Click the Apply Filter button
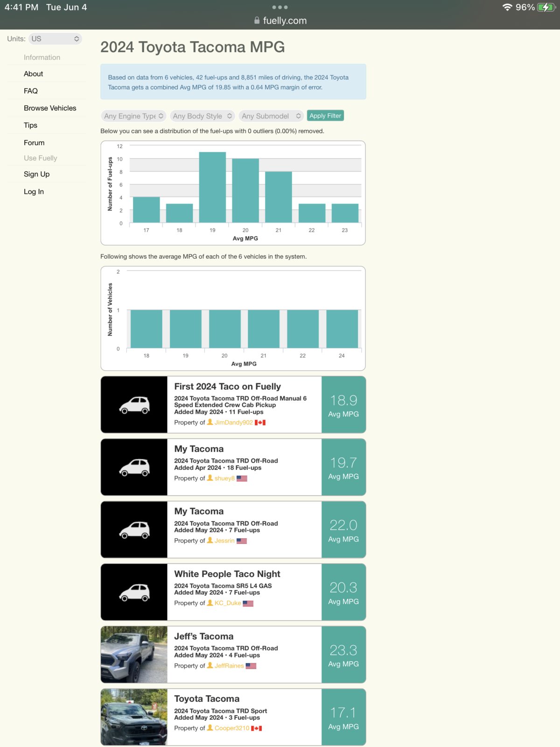The image size is (560, 747). 325,116
